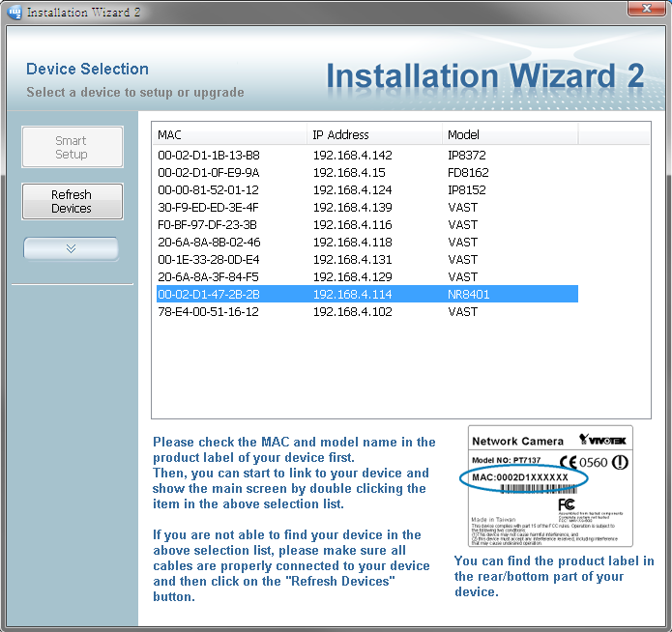Click IP address 192.168.4.139
Viewport: 672px width, 632px height.
(353, 208)
